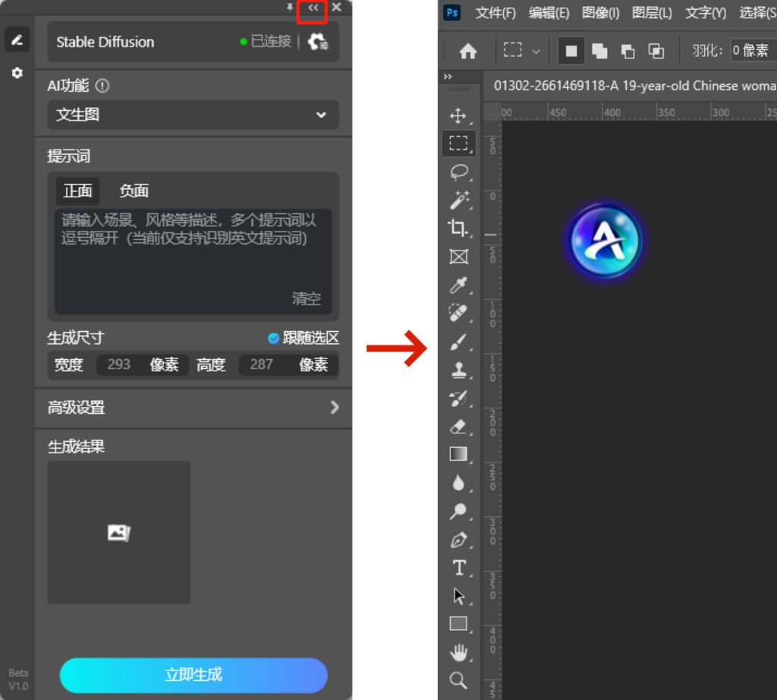The width and height of the screenshot is (777, 700).
Task: Switch to the 负面 prompt tab
Action: [134, 191]
